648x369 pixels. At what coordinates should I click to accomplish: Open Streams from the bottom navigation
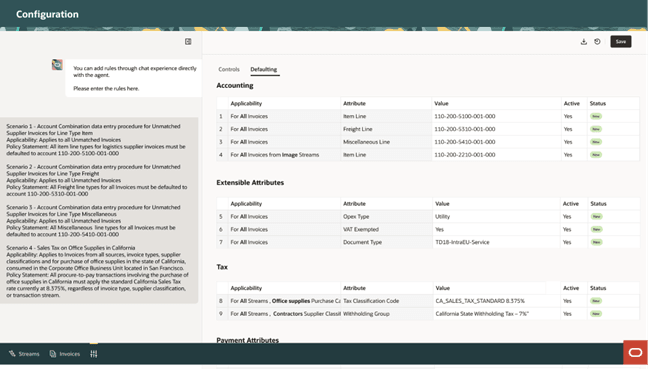pyautogui.click(x=24, y=354)
